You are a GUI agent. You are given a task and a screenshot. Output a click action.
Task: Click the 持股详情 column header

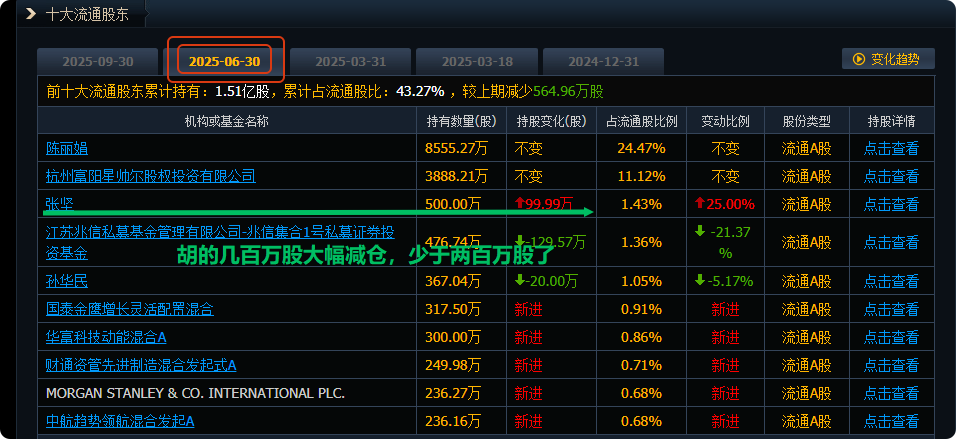point(891,121)
